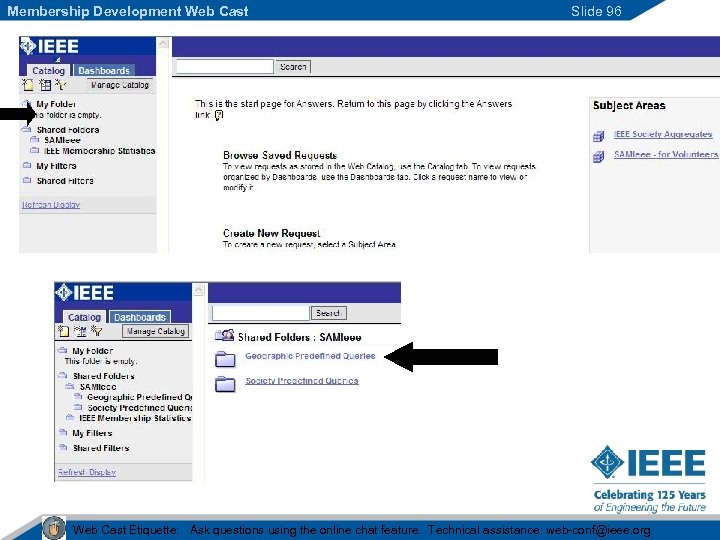This screenshot has height=540, width=720.
Task: Switch to Dashboards tab in lower panel
Action: click(140, 317)
